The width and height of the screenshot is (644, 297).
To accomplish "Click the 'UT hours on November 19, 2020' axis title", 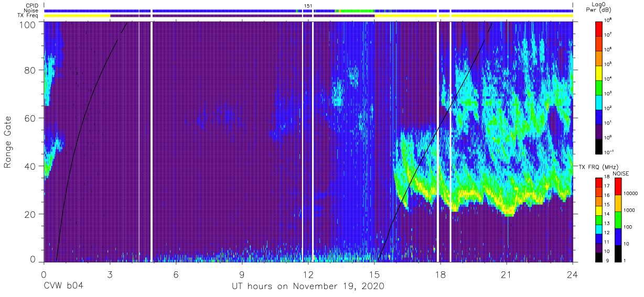I will pyautogui.click(x=308, y=287).
